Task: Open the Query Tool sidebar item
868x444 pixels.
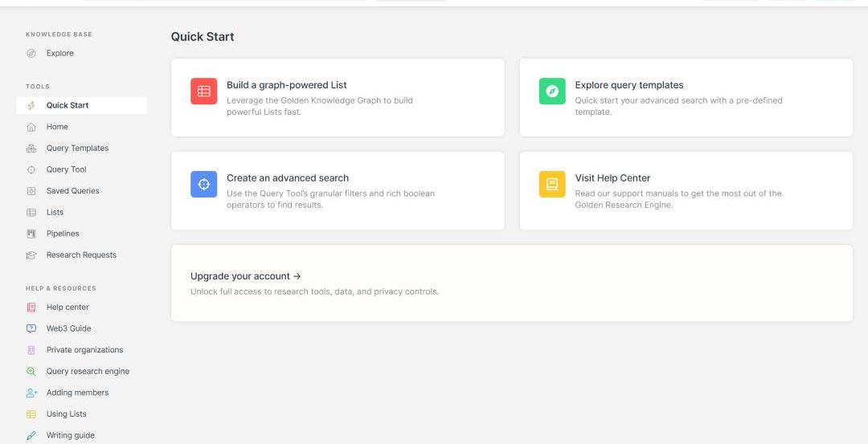Action: [66, 169]
